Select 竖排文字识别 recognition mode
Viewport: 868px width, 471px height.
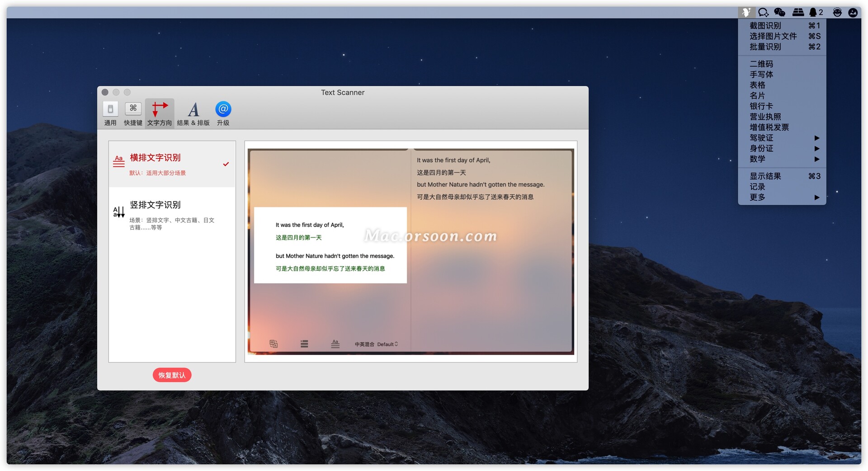[172, 215]
